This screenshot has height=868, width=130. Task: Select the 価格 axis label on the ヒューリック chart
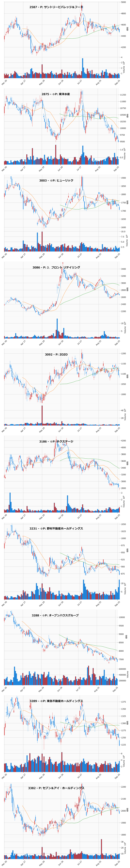pos(127,202)
